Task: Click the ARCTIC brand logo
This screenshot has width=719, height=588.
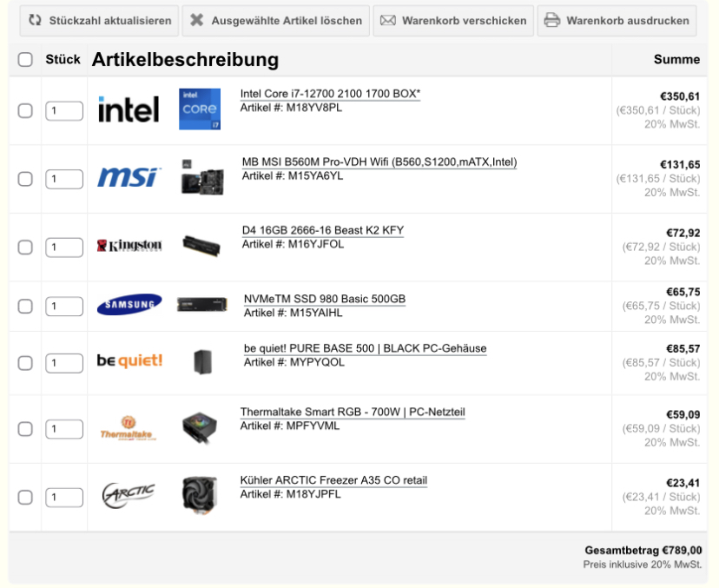Action: pyautogui.click(x=128, y=496)
